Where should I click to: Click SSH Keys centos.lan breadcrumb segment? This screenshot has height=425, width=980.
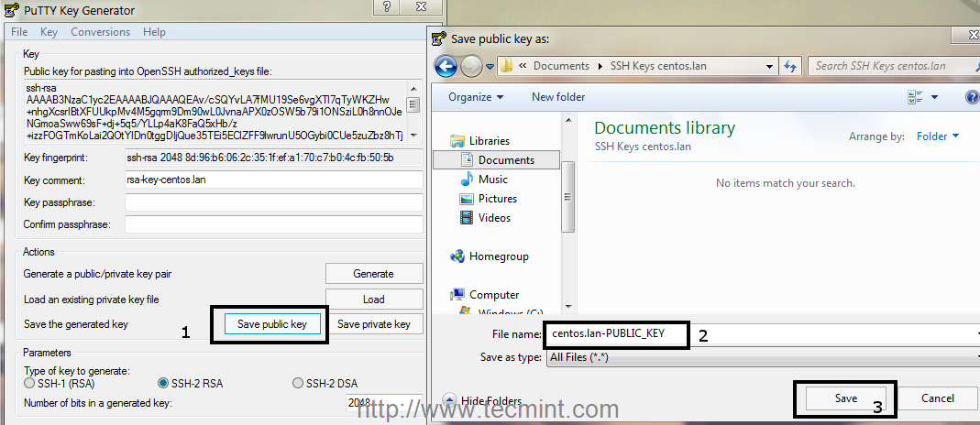tap(659, 66)
